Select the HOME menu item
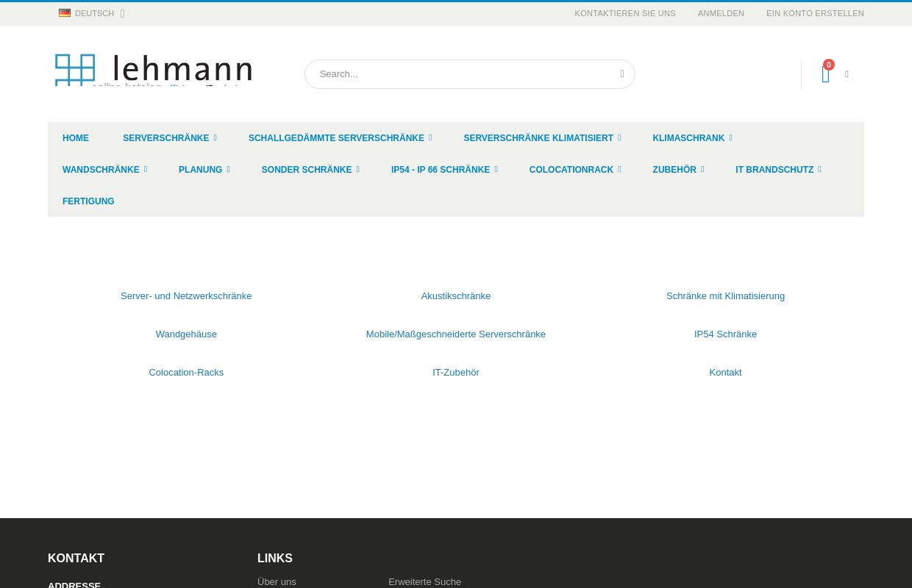The image size is (912, 588). click(76, 138)
